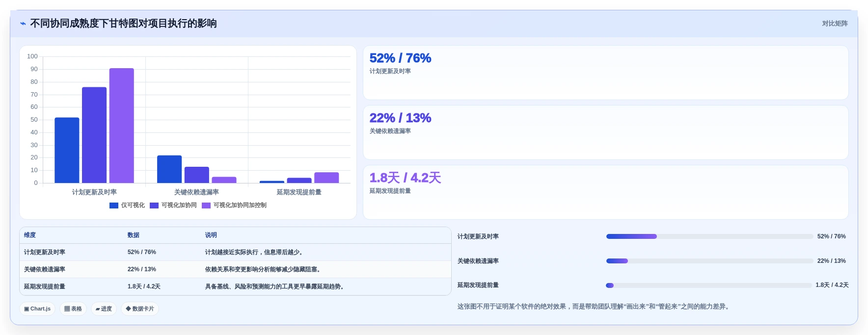Select the 计划更新及时率 table row label
The height and width of the screenshot is (335, 868).
point(45,253)
